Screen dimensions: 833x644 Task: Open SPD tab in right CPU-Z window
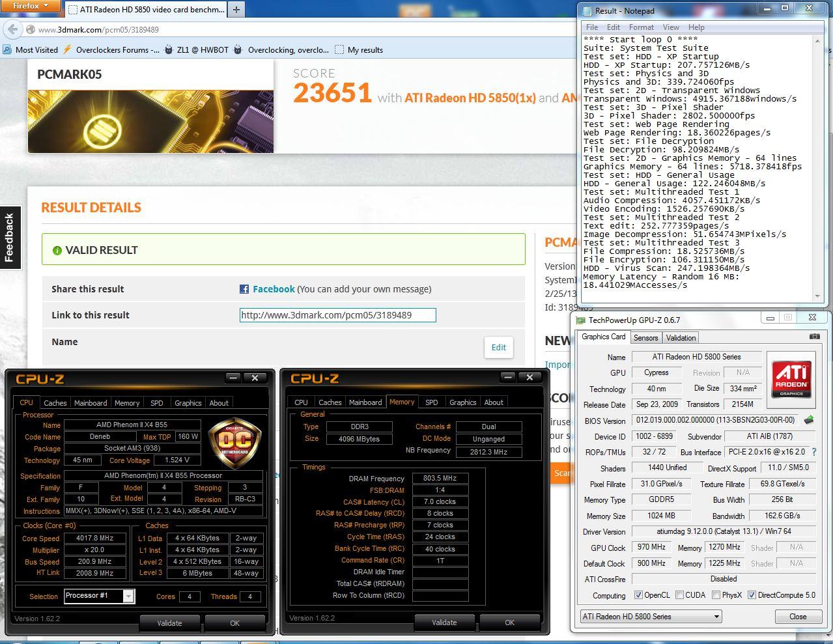coord(431,402)
